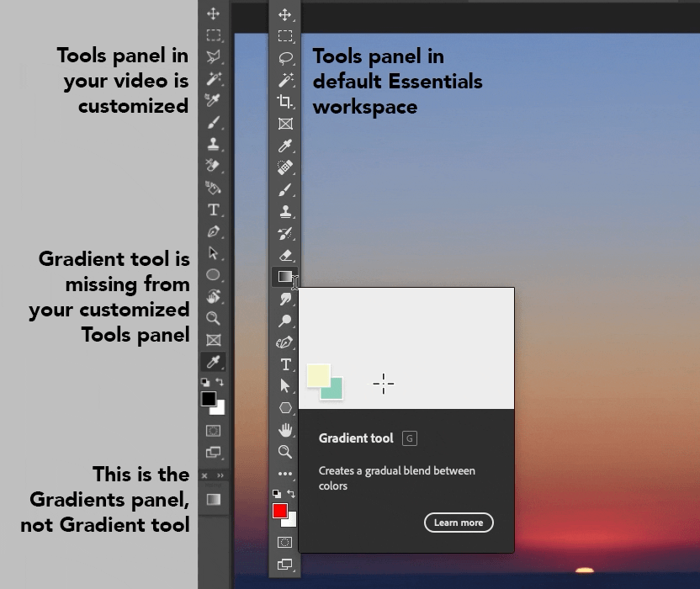The width and height of the screenshot is (700, 589).
Task: Select Path Selection arrow in customized left toolbar
Action: point(214,253)
